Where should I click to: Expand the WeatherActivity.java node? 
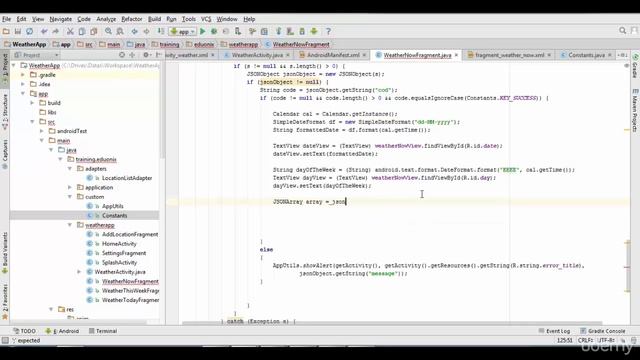79,272
